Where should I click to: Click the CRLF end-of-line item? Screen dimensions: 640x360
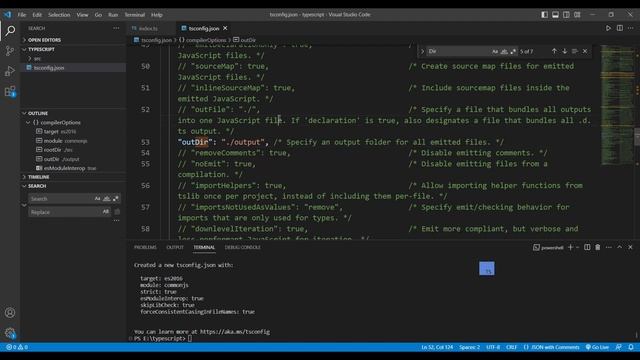[511, 347]
